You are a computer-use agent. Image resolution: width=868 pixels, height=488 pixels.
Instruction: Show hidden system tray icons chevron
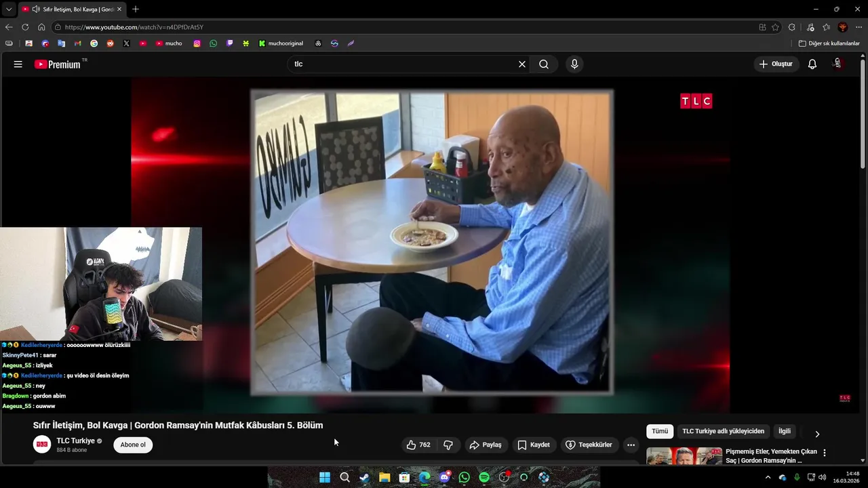768,477
